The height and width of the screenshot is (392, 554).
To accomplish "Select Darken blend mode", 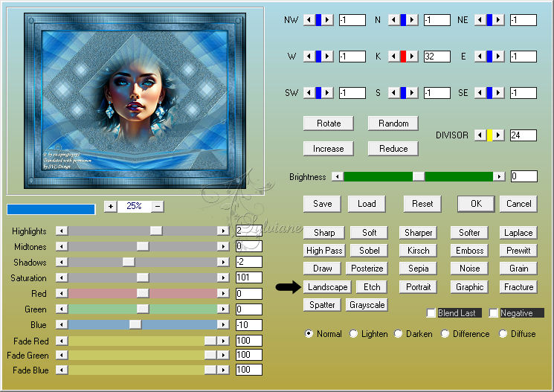I will (398, 334).
